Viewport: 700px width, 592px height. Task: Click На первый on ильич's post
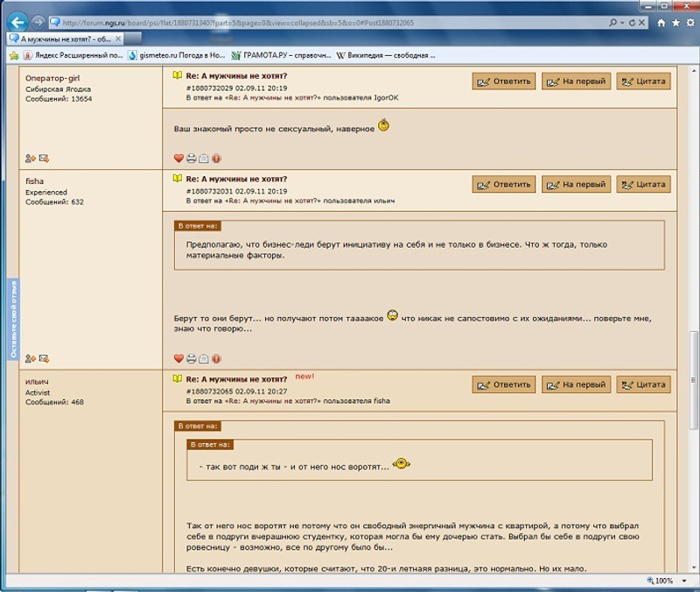(576, 384)
